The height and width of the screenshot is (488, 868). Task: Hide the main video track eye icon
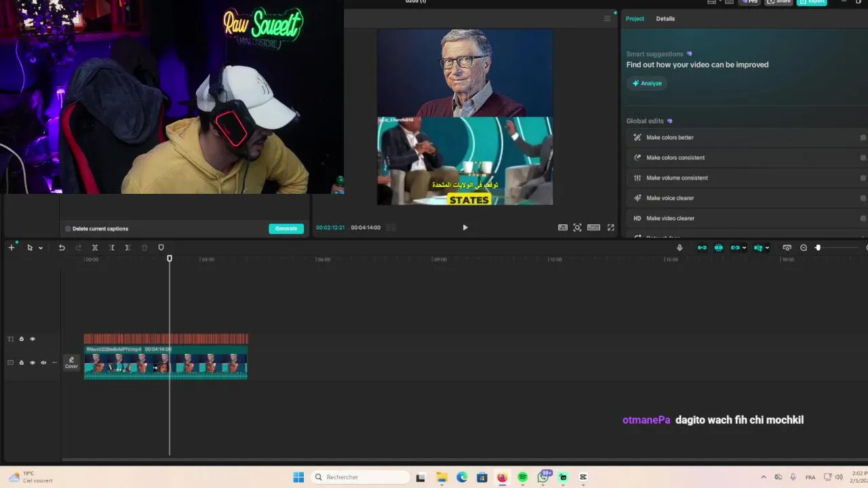click(x=32, y=363)
